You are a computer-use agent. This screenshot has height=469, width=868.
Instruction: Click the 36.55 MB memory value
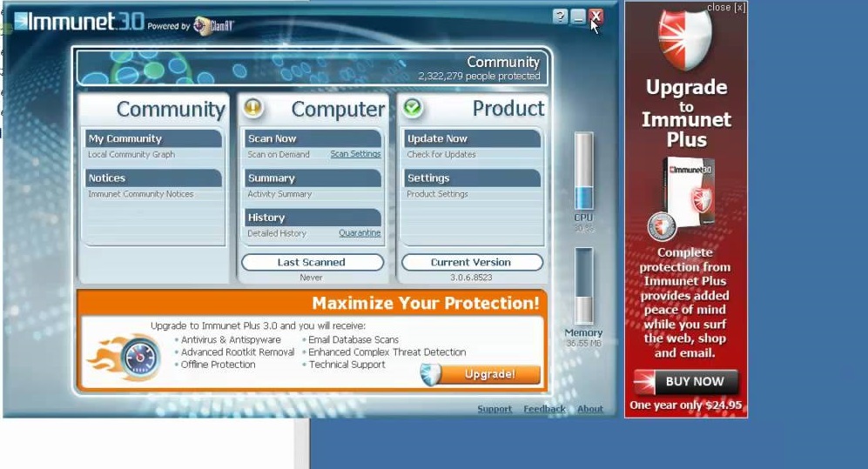point(583,344)
